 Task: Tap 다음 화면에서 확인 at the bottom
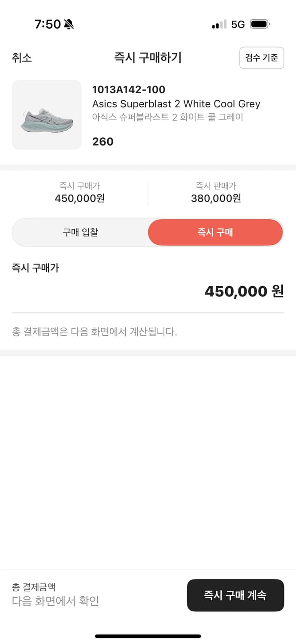point(55,601)
